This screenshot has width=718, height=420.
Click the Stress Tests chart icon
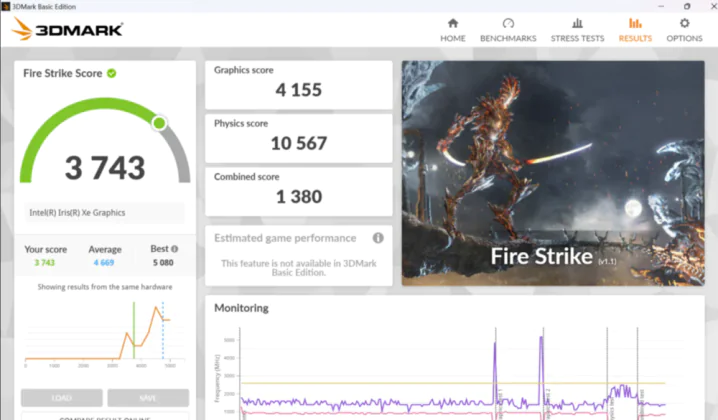[x=577, y=23]
